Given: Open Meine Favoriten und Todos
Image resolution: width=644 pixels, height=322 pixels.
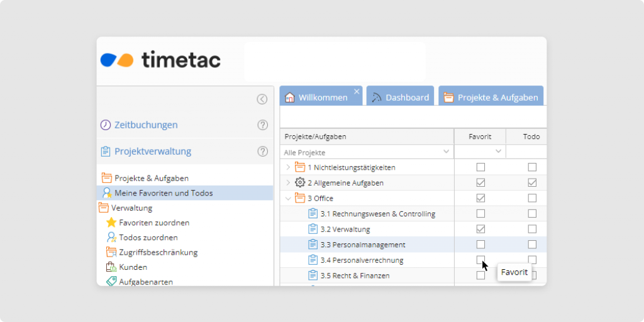Looking at the screenshot, I should pos(164,193).
